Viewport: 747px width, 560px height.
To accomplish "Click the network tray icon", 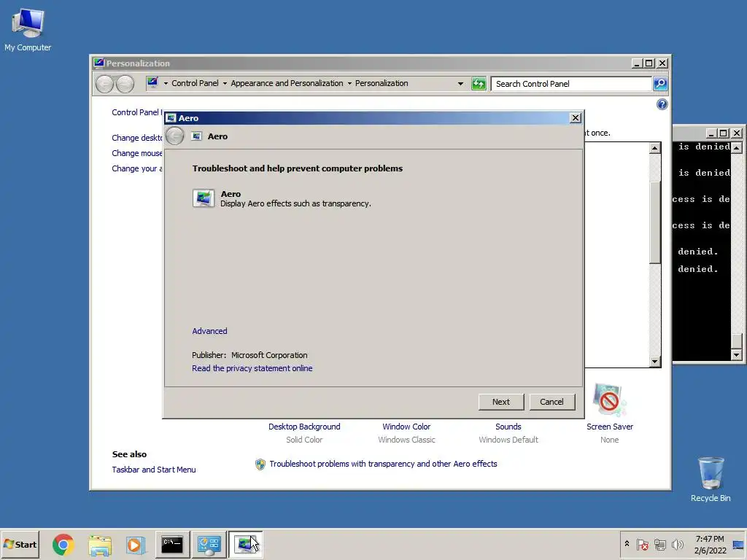I will click(x=659, y=544).
